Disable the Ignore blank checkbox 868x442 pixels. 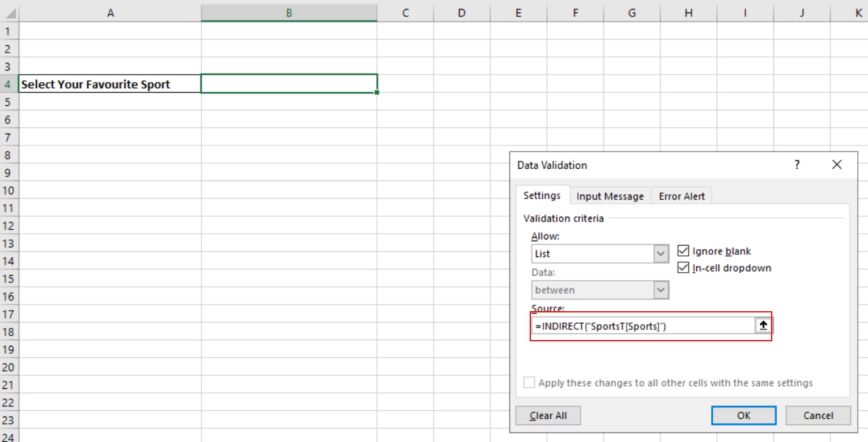[x=683, y=251]
